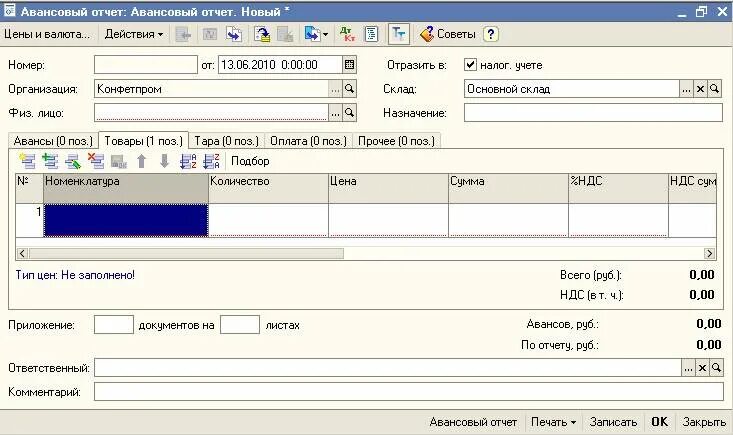This screenshot has height=435, width=733.
Task: Open Цены и валюта... settings
Action: 47,34
